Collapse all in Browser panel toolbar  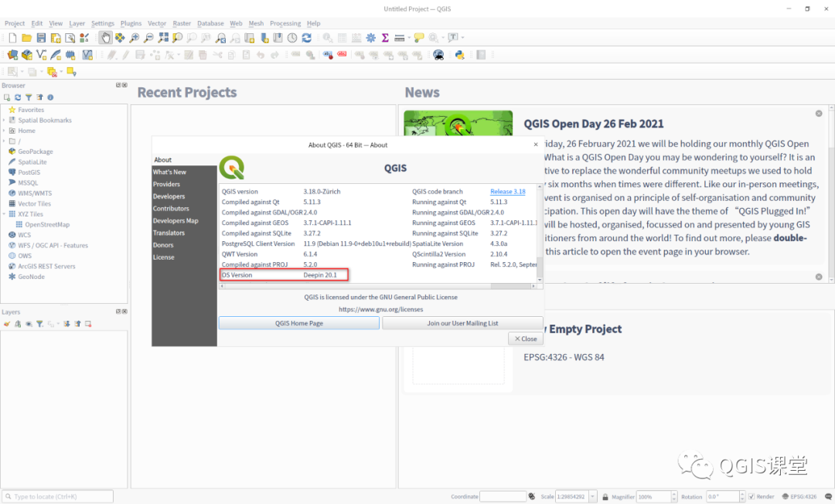click(39, 97)
